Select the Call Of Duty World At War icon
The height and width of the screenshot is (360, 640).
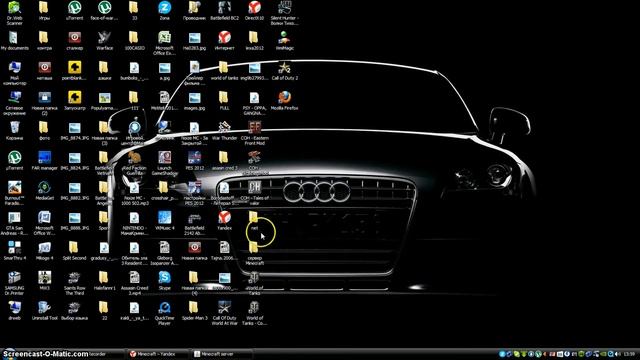(x=224, y=313)
